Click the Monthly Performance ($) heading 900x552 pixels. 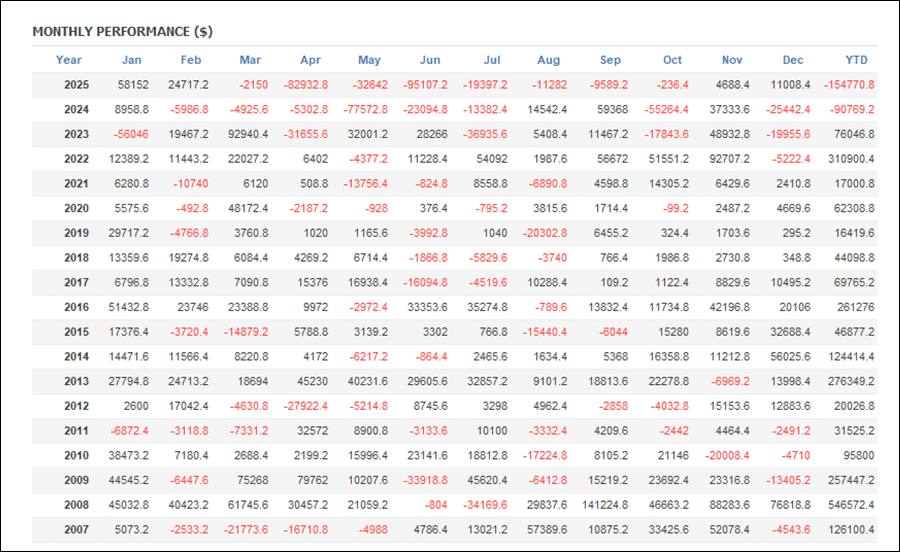tap(122, 31)
